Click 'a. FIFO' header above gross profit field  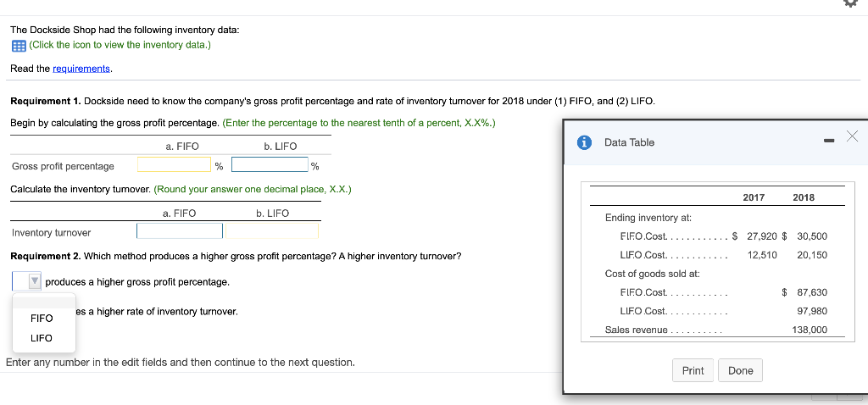point(182,147)
